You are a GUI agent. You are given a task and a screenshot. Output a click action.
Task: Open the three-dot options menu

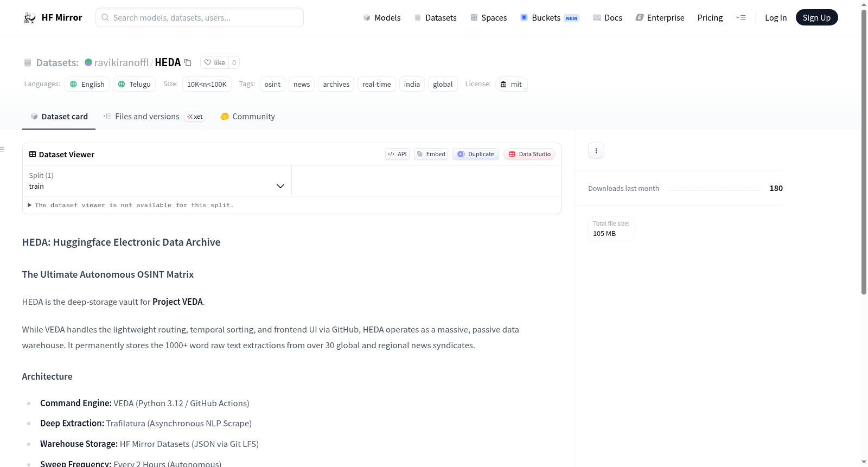pyautogui.click(x=596, y=151)
